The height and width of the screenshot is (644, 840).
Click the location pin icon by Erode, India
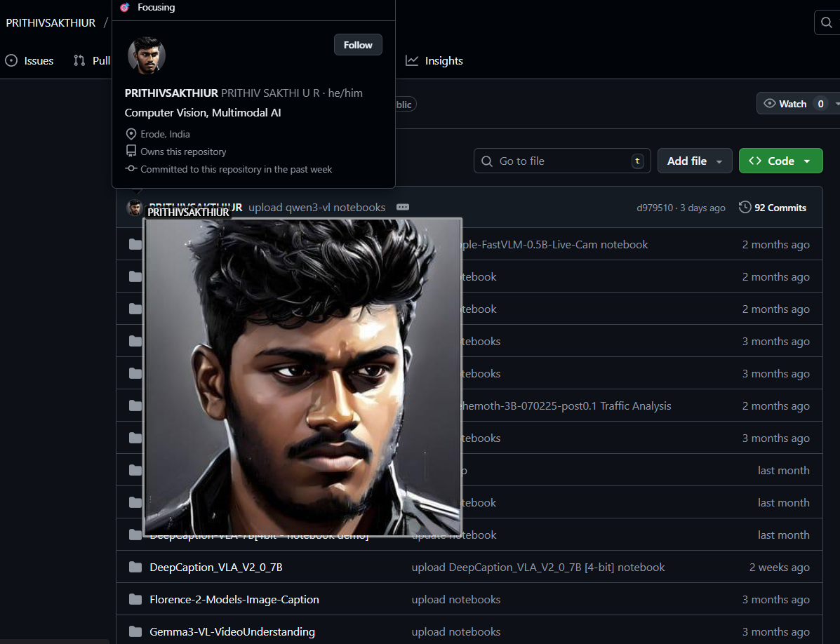click(x=131, y=134)
